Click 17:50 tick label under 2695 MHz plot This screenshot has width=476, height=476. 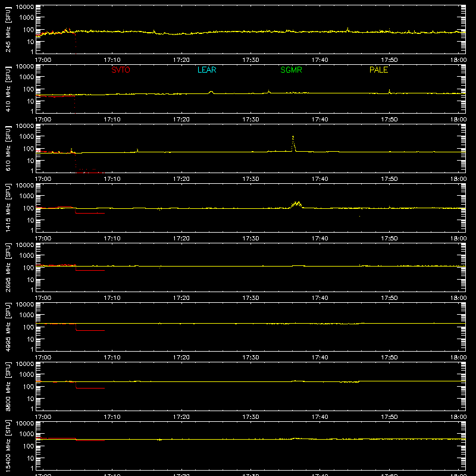pos(389,298)
